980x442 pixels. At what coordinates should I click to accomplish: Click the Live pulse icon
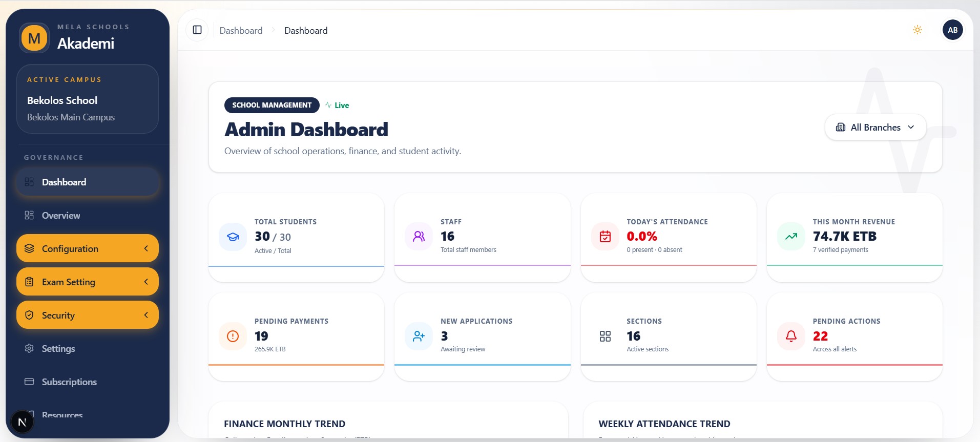(328, 105)
